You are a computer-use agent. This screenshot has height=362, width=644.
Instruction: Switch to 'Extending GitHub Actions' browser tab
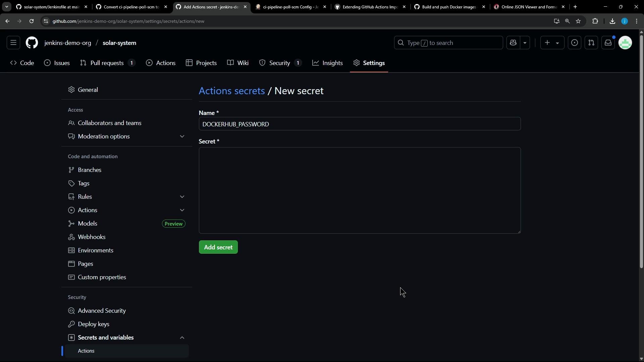[x=370, y=7]
